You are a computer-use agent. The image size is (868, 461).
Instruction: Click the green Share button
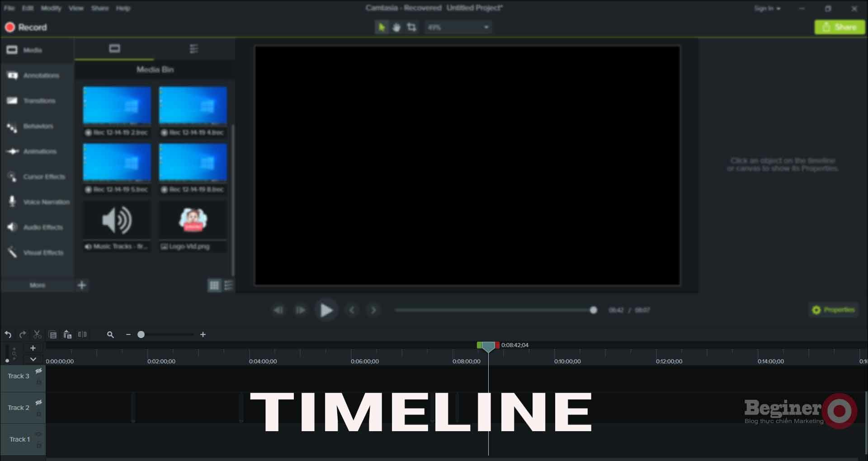click(x=840, y=27)
